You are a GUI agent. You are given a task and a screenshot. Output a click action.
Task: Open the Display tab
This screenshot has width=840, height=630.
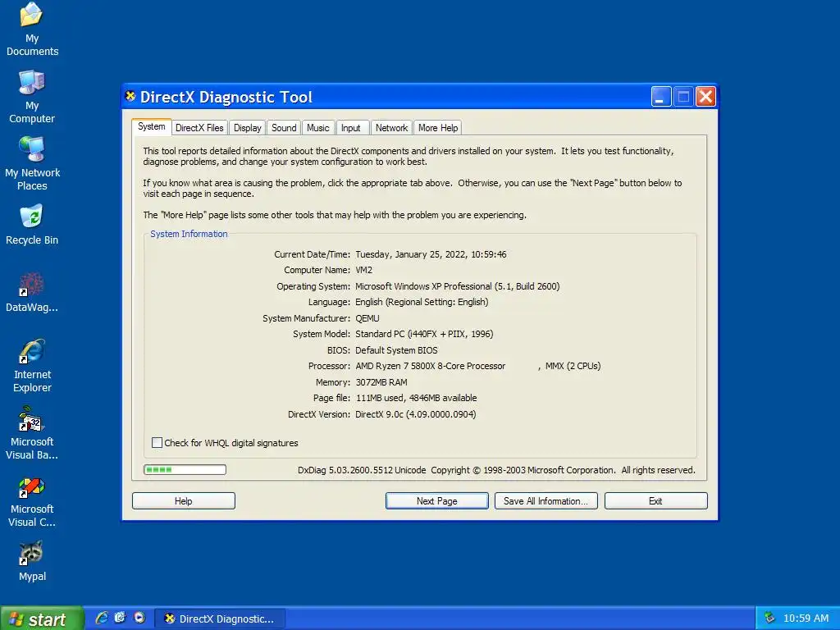(x=248, y=128)
